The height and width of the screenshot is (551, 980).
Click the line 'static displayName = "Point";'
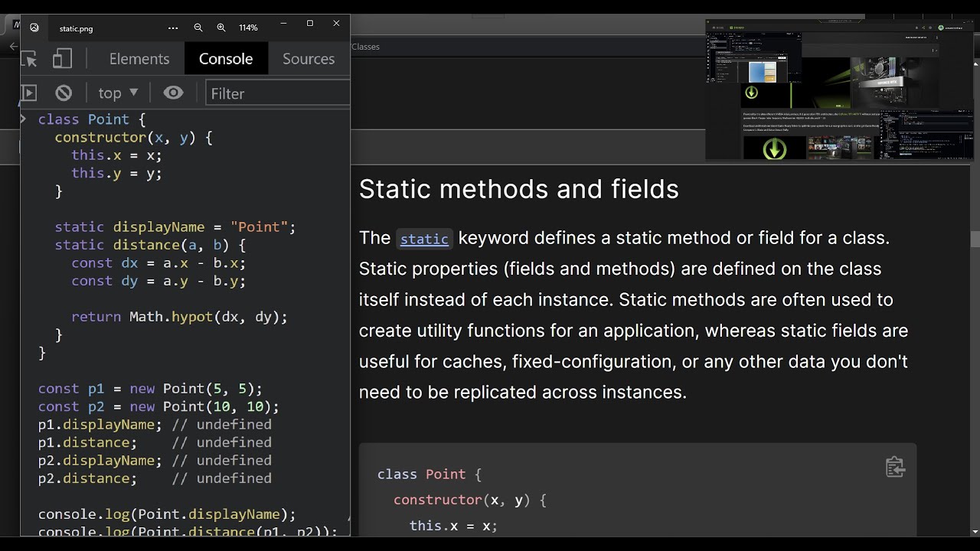coord(175,227)
